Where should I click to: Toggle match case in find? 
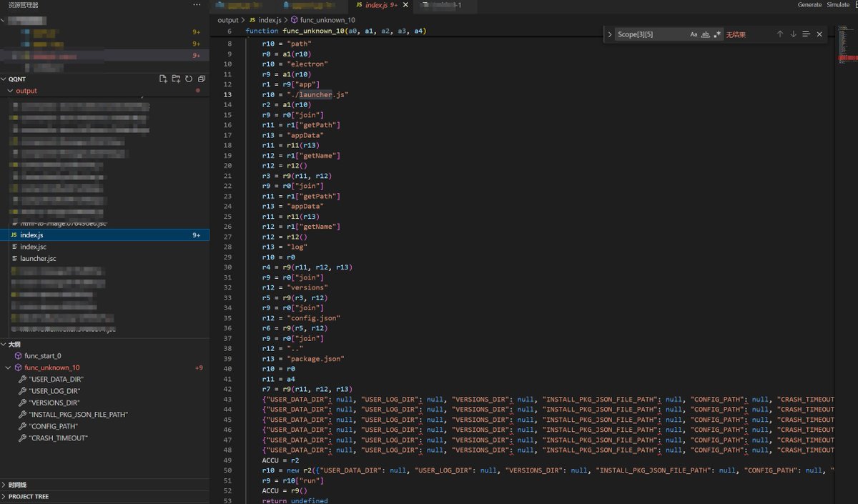[694, 34]
